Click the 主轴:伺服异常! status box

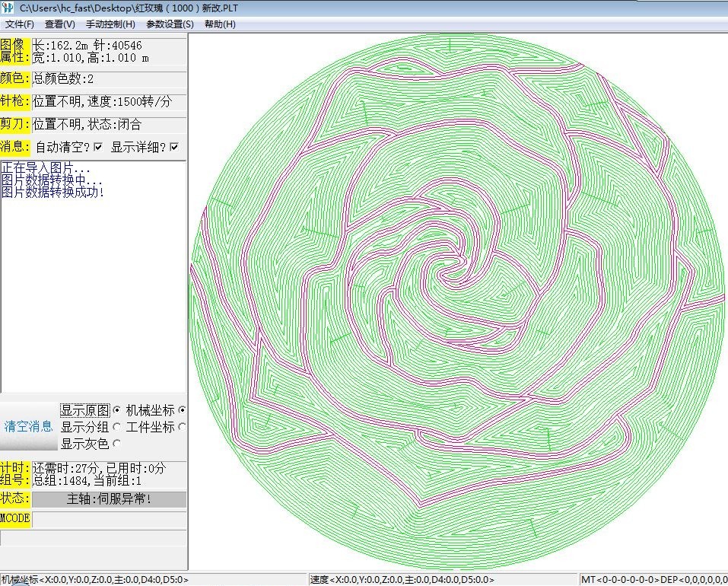(x=109, y=499)
